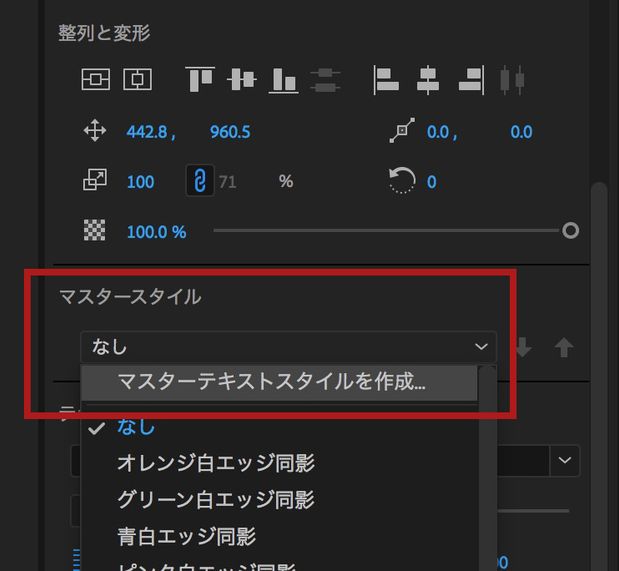Click the 整列と変形 section heading
This screenshot has width=619, height=571.
point(104,33)
